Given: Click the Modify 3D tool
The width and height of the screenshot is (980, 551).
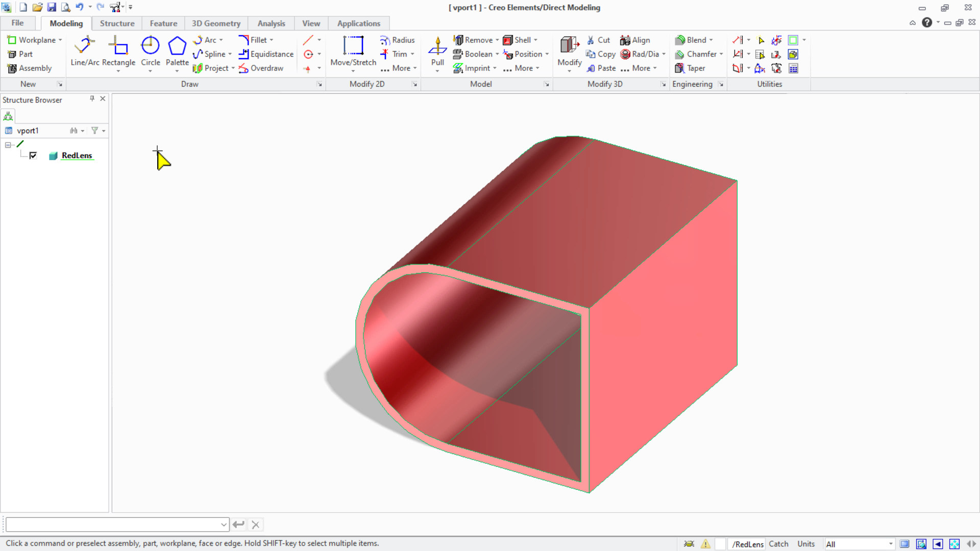Looking at the screenshot, I should (569, 51).
